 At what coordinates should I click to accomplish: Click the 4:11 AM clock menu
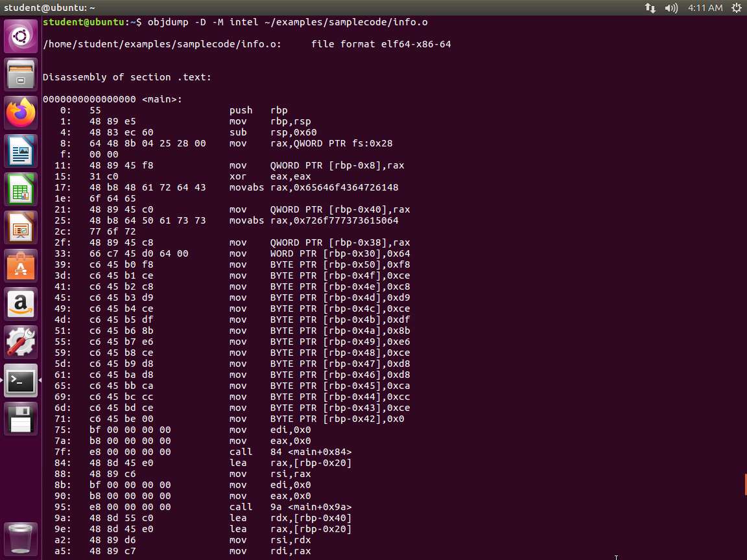pyautogui.click(x=705, y=8)
